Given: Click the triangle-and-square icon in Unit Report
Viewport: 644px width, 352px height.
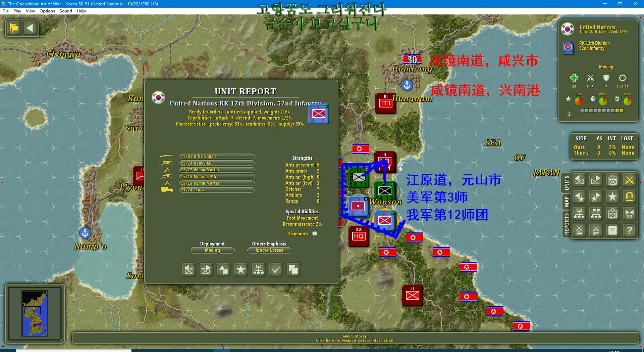Looking at the screenshot, I should 223,270.
